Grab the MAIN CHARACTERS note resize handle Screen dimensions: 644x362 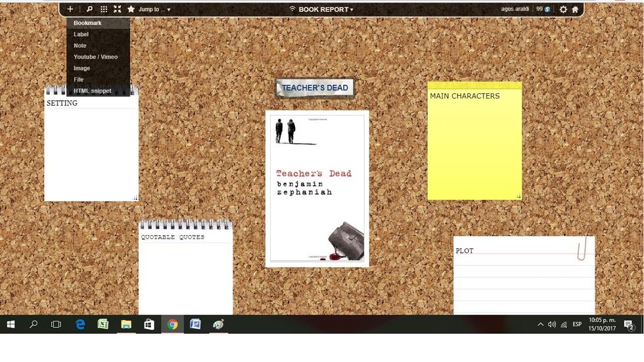click(518, 196)
